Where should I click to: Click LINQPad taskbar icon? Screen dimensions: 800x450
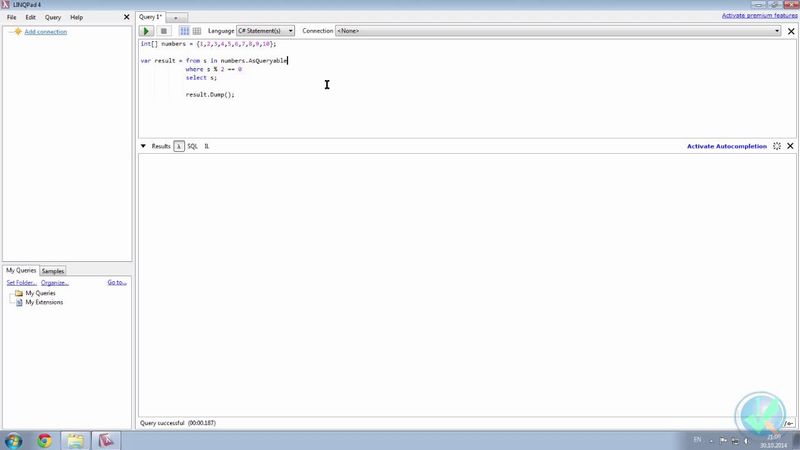(106, 441)
